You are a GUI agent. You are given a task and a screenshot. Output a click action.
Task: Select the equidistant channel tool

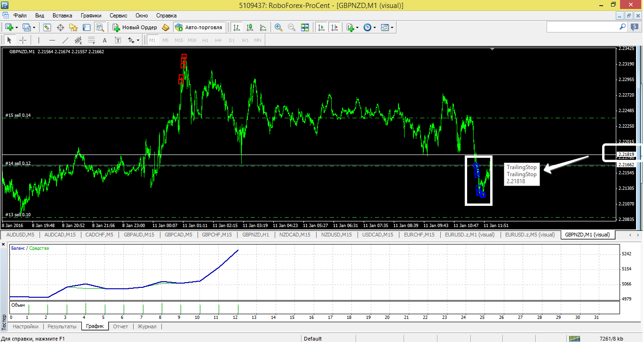coord(78,40)
